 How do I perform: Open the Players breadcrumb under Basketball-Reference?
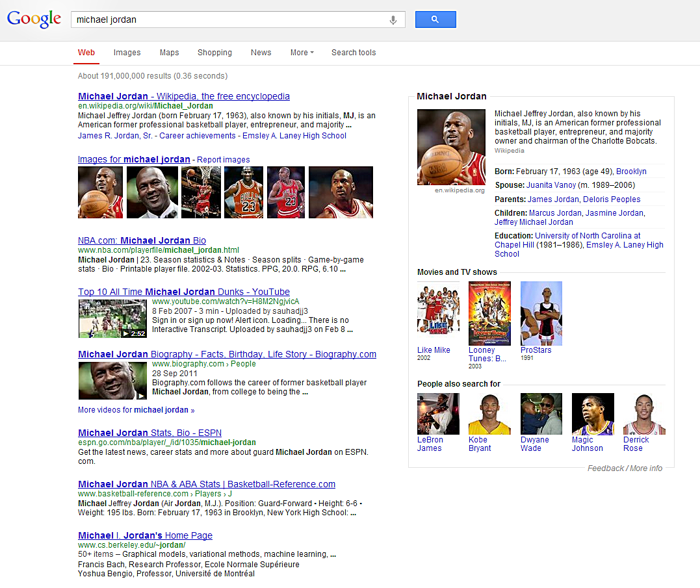[208, 494]
